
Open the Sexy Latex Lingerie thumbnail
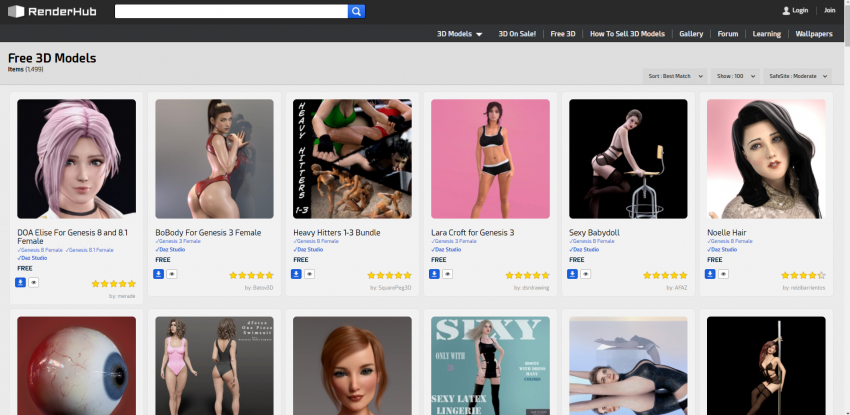coord(490,366)
